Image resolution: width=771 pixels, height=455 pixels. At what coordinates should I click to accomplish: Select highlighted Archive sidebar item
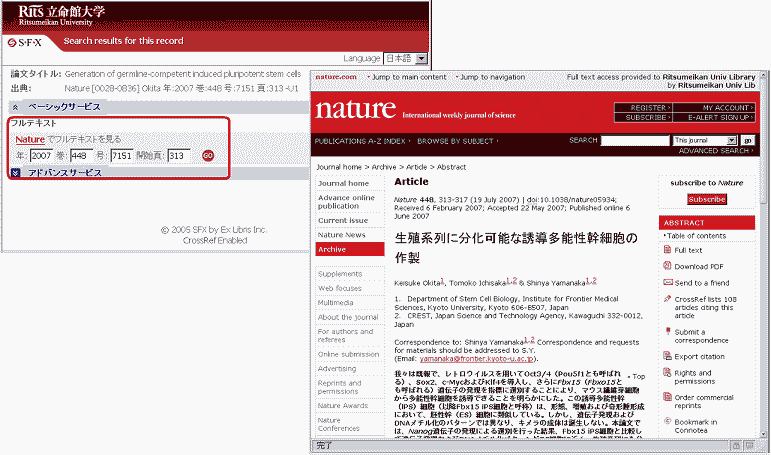pyautogui.click(x=350, y=249)
